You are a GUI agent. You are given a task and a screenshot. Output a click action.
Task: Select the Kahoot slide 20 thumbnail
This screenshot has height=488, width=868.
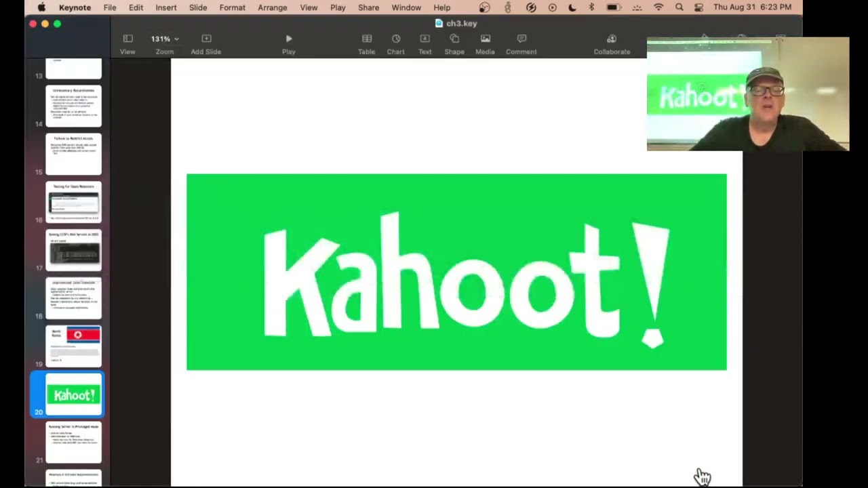click(73, 394)
